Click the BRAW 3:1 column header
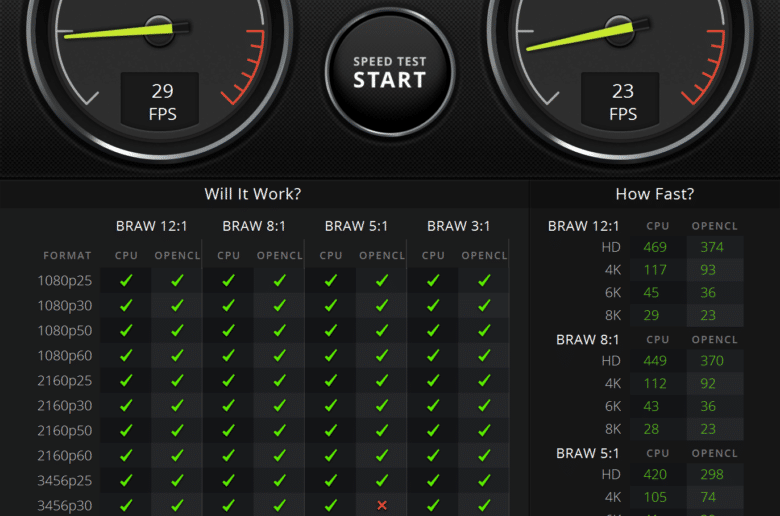Screen dimensions: 780x516 point(459,226)
